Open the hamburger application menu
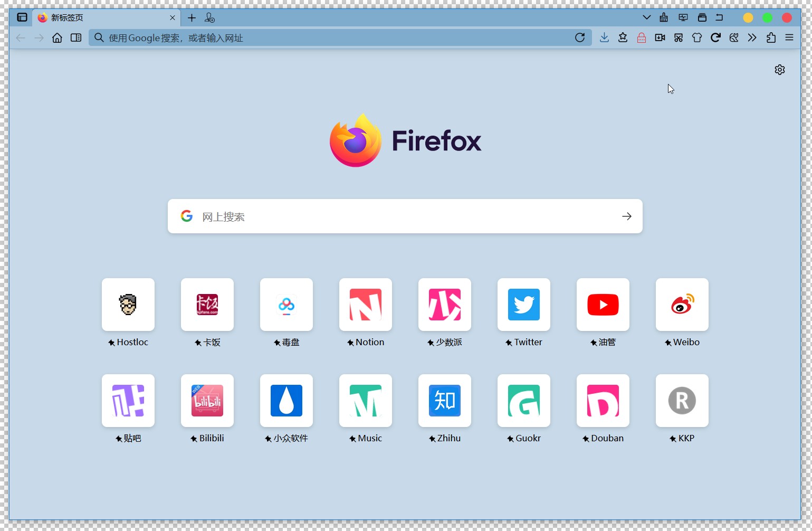The height and width of the screenshot is (531, 812). click(x=789, y=37)
